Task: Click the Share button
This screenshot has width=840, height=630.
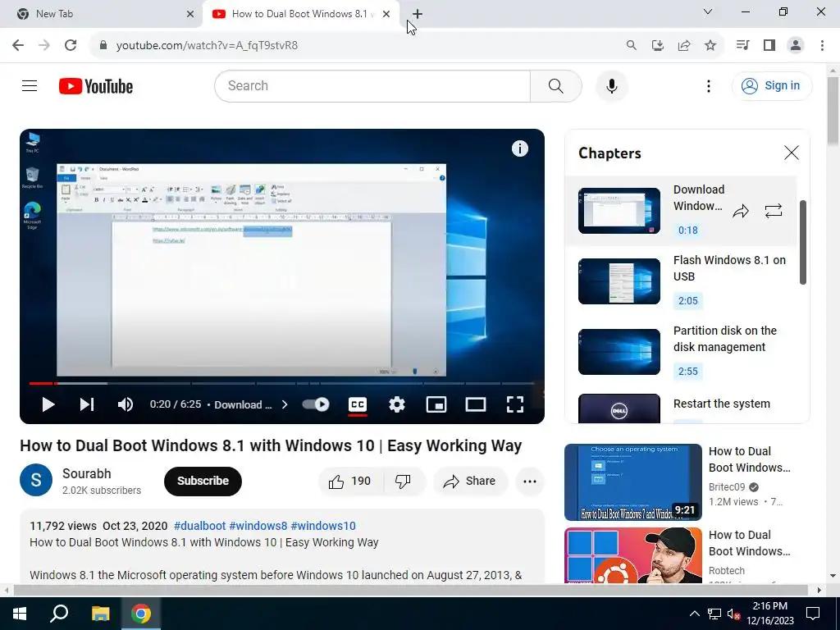Action: click(x=470, y=481)
